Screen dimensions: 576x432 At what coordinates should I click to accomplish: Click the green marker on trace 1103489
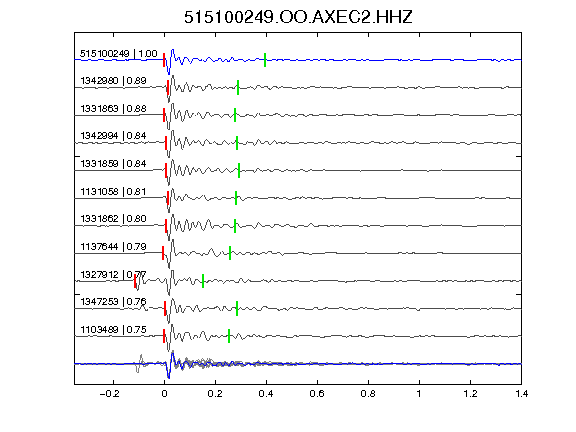tap(229, 336)
